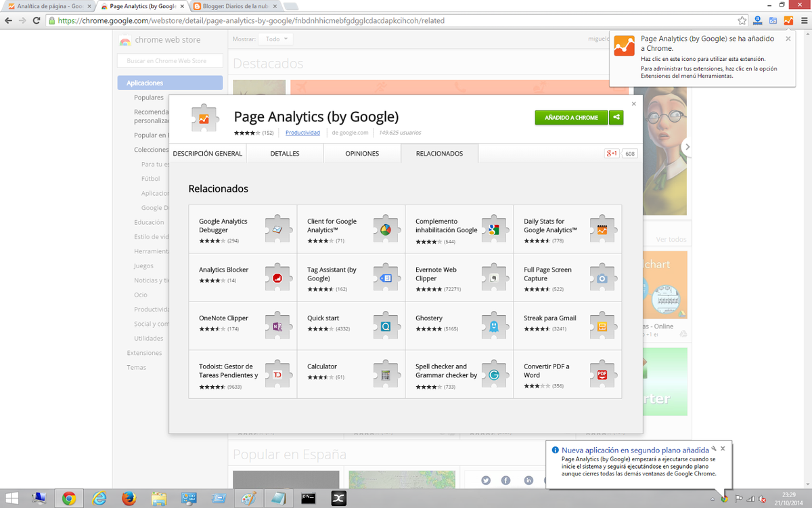Open the Ghostery extension tile
This screenshot has width=812, height=508.
459,326
